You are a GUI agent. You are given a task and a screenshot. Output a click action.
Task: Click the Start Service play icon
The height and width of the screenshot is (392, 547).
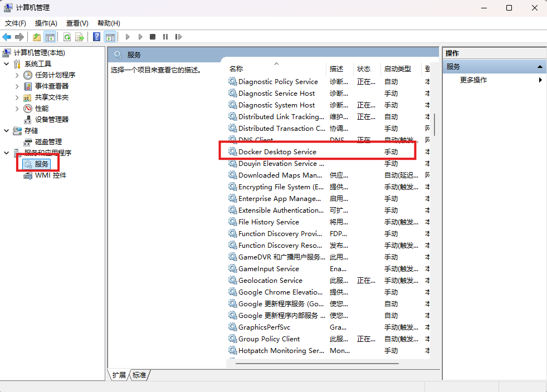(x=128, y=37)
